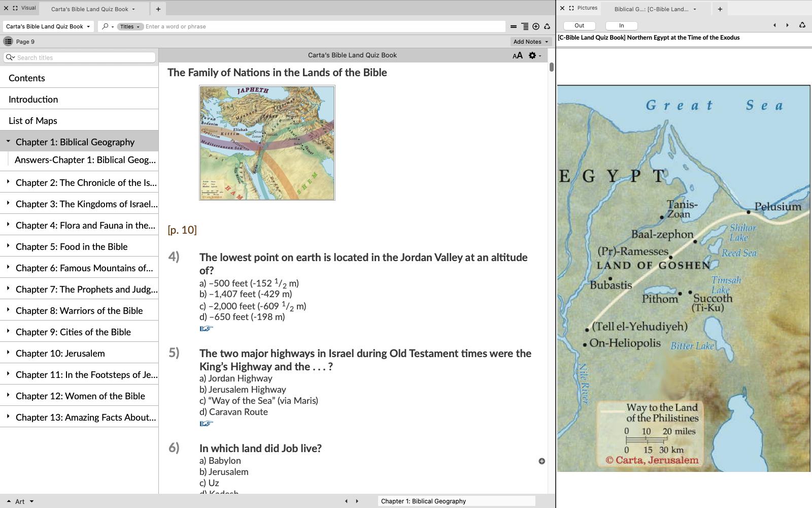The width and height of the screenshot is (812, 508).
Task: Open the gear display settings menu
Action: tap(533, 55)
